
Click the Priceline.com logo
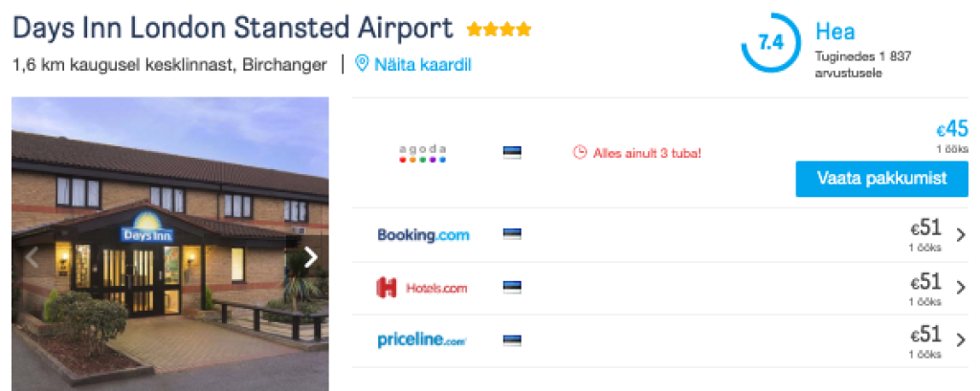tap(422, 339)
